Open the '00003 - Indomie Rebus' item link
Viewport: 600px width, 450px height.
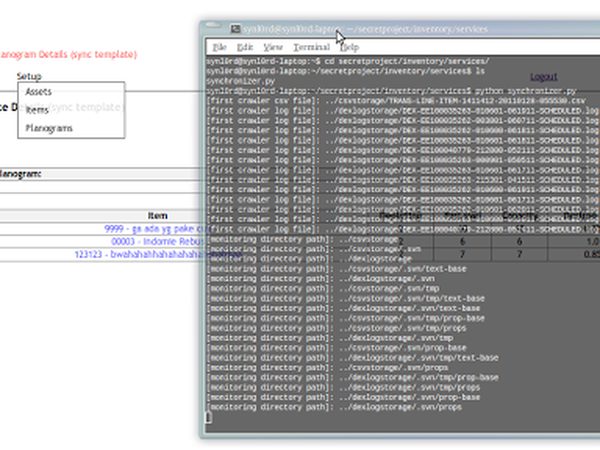click(157, 241)
